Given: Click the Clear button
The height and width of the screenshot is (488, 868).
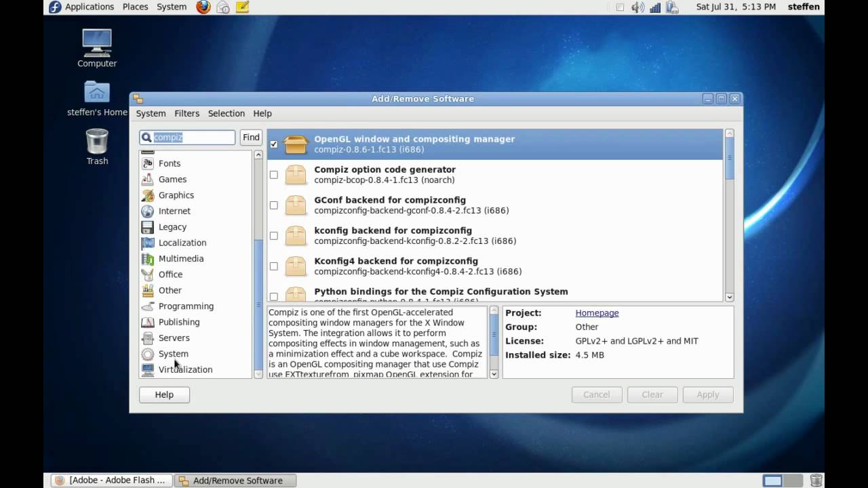Looking at the screenshot, I should 652,394.
